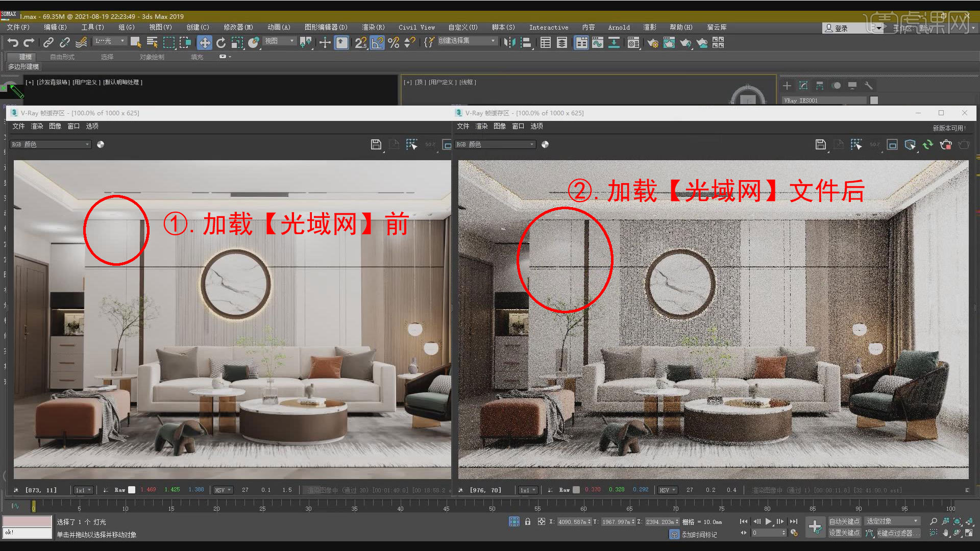Open the RGB color channel dropdown
980x551 pixels.
pyautogui.click(x=50, y=144)
